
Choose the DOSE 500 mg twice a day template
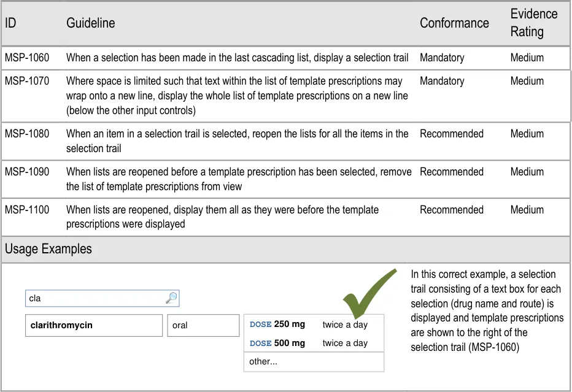313,344
